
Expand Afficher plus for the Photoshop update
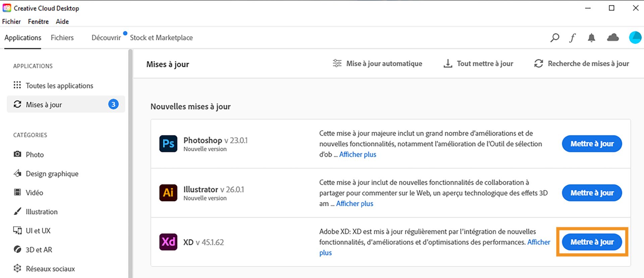(x=358, y=154)
